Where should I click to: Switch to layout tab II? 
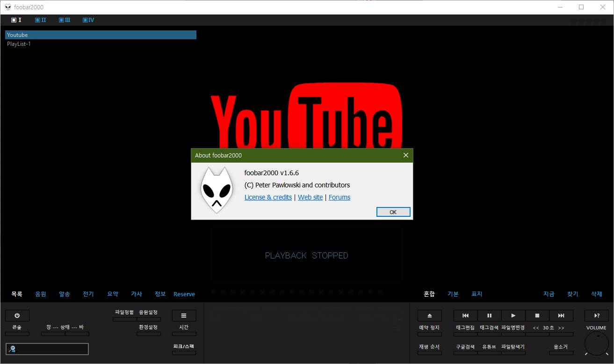[x=41, y=20]
